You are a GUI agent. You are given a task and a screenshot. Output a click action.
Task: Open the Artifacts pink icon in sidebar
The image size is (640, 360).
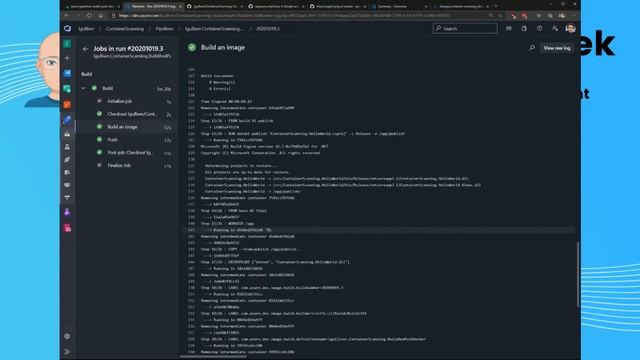[67, 228]
